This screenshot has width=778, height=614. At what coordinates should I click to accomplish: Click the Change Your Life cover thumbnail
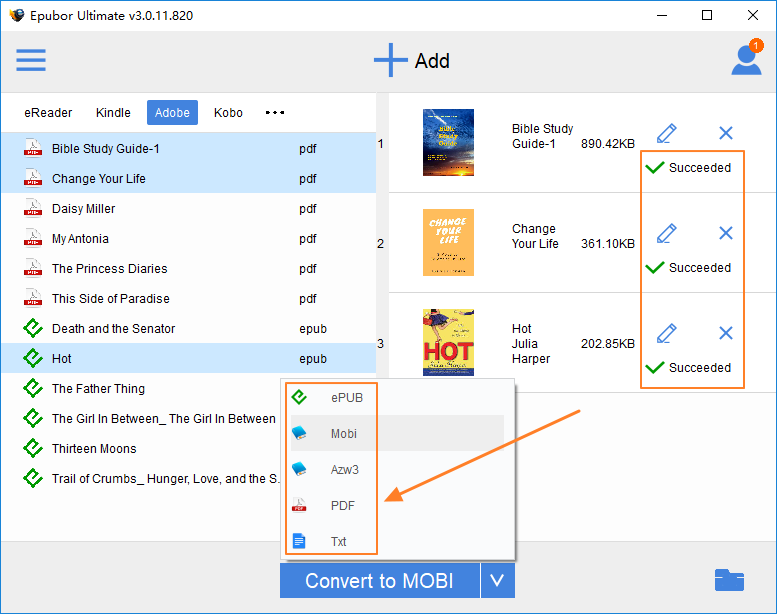tap(448, 243)
